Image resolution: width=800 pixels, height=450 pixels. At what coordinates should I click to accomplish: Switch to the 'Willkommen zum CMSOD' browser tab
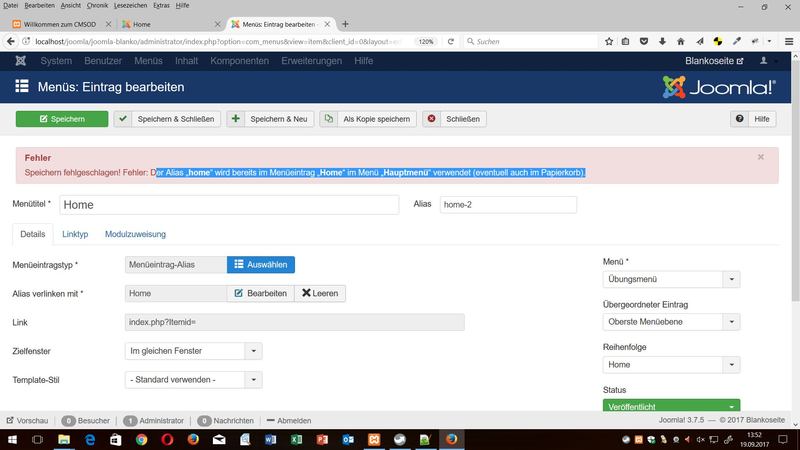61,24
